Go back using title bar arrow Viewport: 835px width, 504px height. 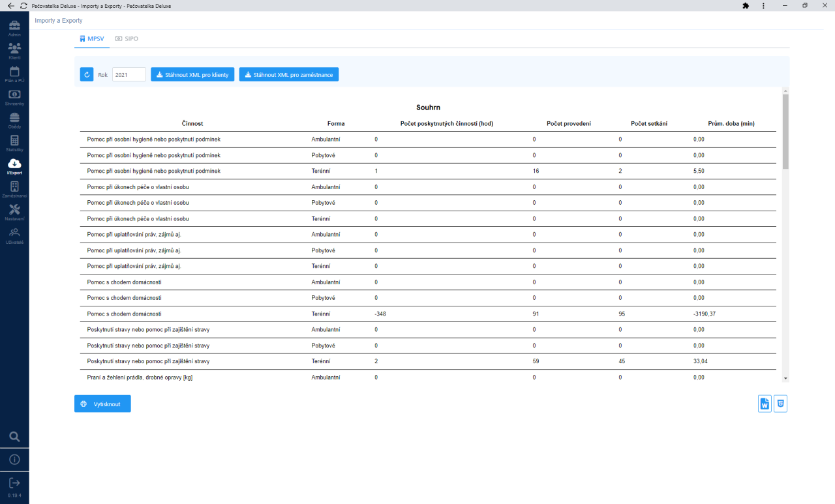(10, 5)
